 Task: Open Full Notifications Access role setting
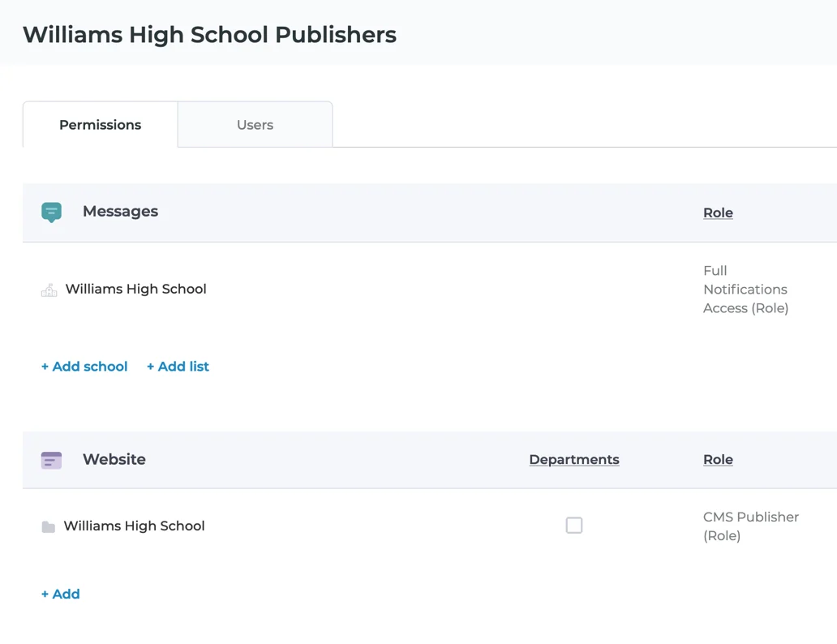pyautogui.click(x=745, y=290)
